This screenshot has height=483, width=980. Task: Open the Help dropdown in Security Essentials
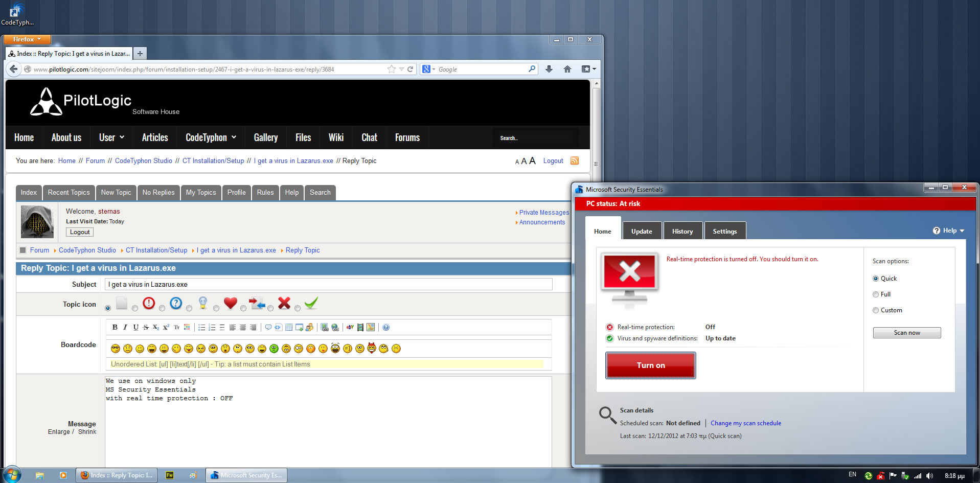948,231
